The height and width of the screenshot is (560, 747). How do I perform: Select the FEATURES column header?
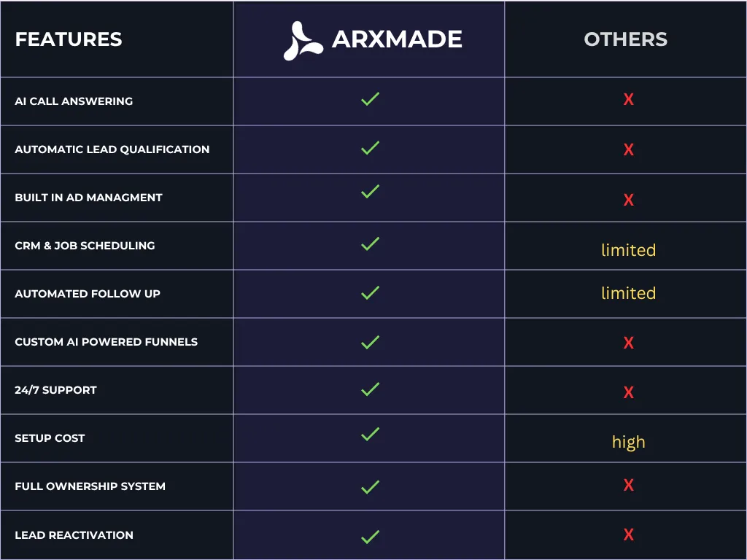pos(69,39)
